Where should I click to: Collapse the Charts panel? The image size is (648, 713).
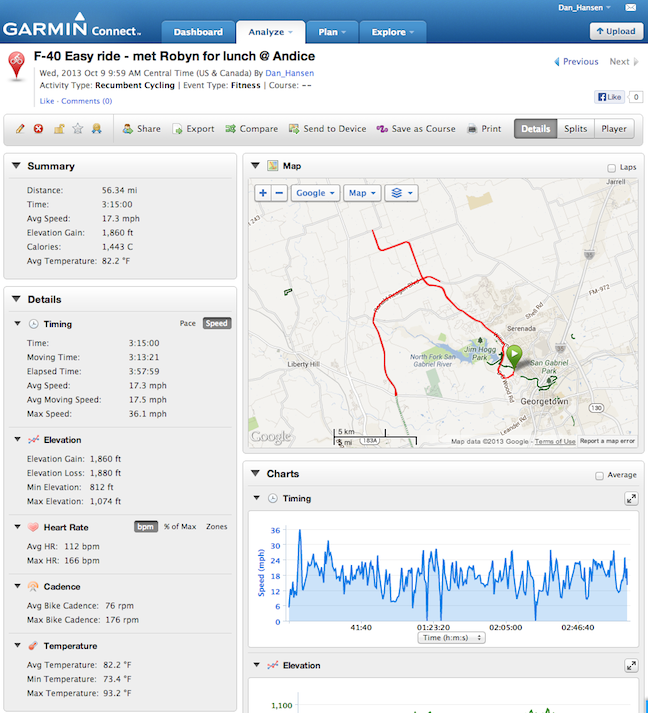(255, 473)
